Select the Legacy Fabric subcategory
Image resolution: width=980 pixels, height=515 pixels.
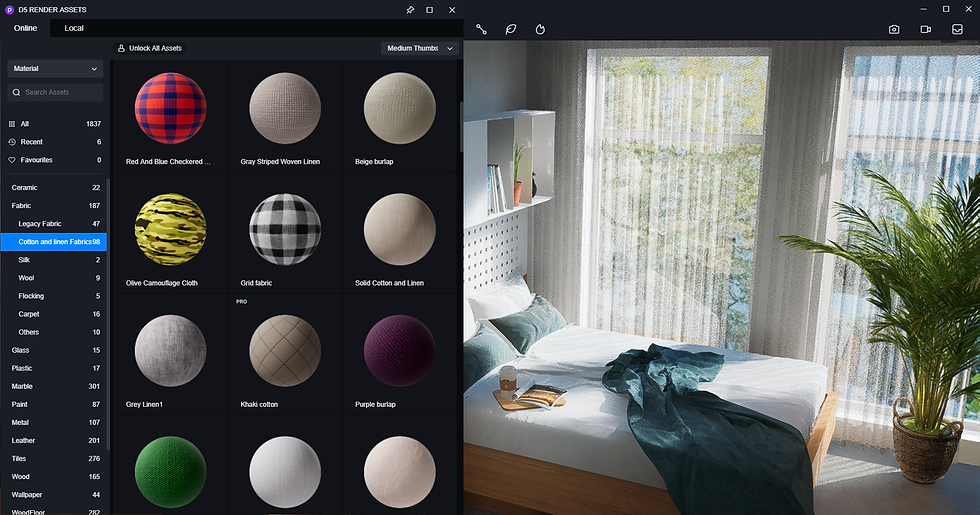click(x=54, y=224)
